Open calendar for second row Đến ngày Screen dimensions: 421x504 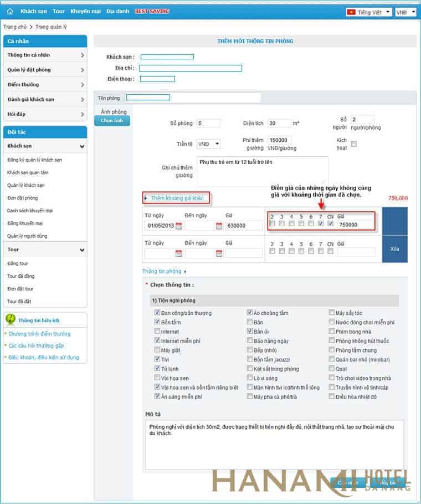(x=219, y=253)
